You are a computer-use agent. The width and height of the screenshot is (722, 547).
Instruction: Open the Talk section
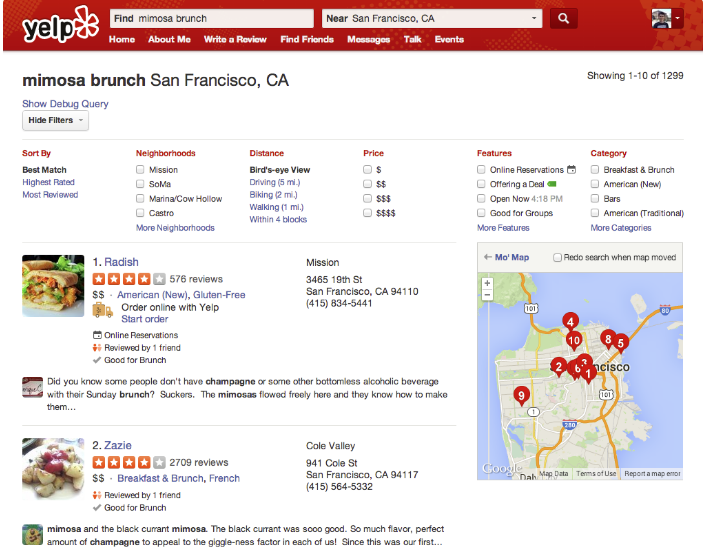[x=413, y=40]
